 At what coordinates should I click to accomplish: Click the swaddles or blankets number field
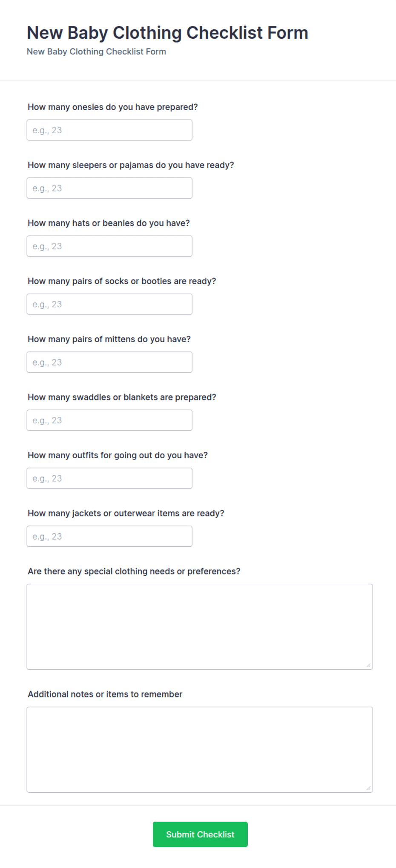click(109, 420)
